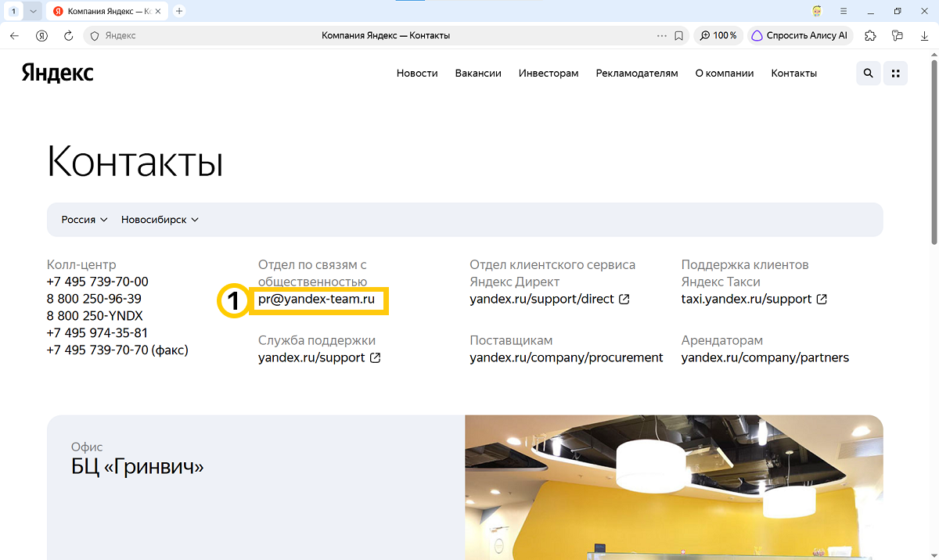Click the БЦ «Гринвич» office title
Image resolution: width=939 pixels, height=560 pixels.
click(138, 468)
